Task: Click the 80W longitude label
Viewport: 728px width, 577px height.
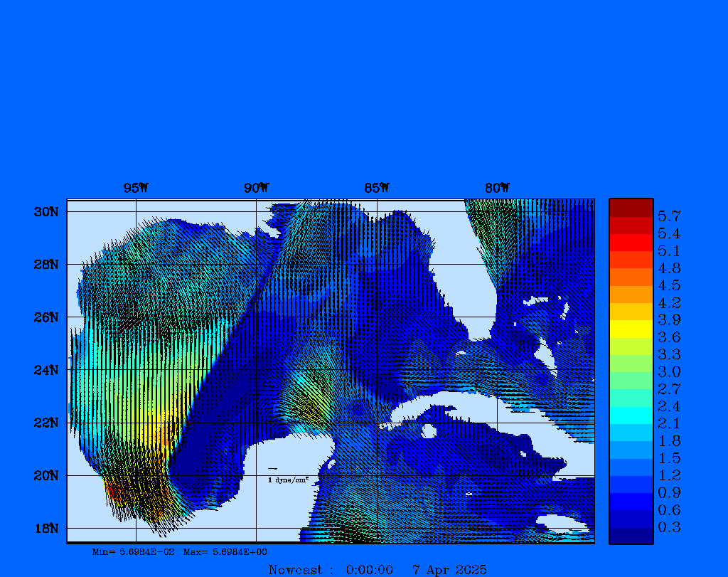Action: point(497,188)
